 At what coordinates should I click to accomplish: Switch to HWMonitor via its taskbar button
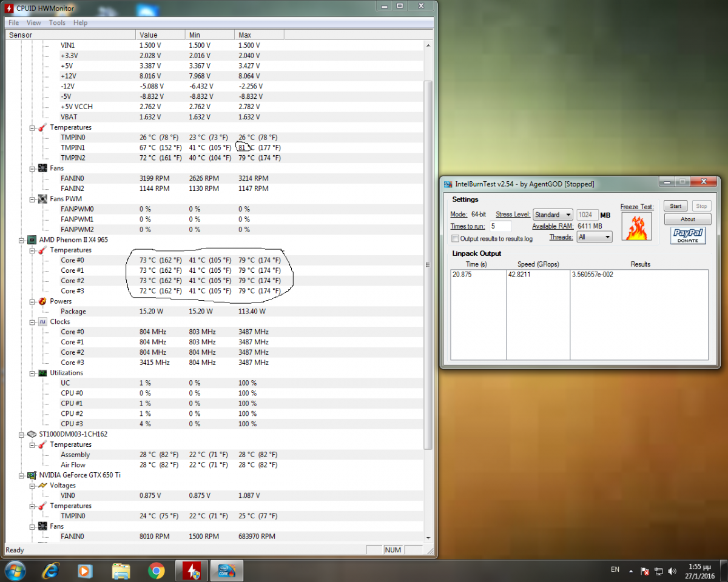[x=192, y=570]
